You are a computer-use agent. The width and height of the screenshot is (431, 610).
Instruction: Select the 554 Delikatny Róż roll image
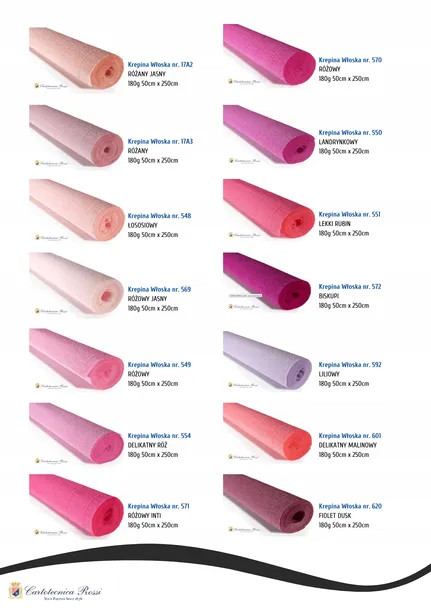point(76,433)
